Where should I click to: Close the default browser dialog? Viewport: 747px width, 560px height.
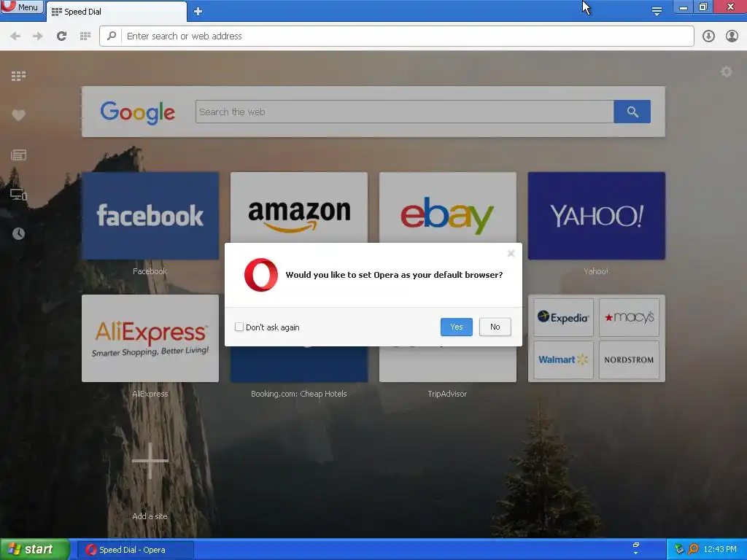click(x=511, y=253)
